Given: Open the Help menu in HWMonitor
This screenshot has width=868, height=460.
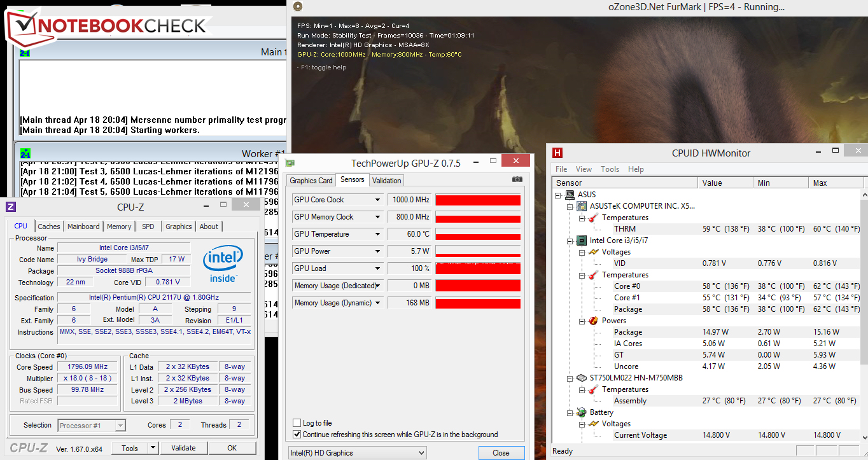Looking at the screenshot, I should [x=636, y=169].
